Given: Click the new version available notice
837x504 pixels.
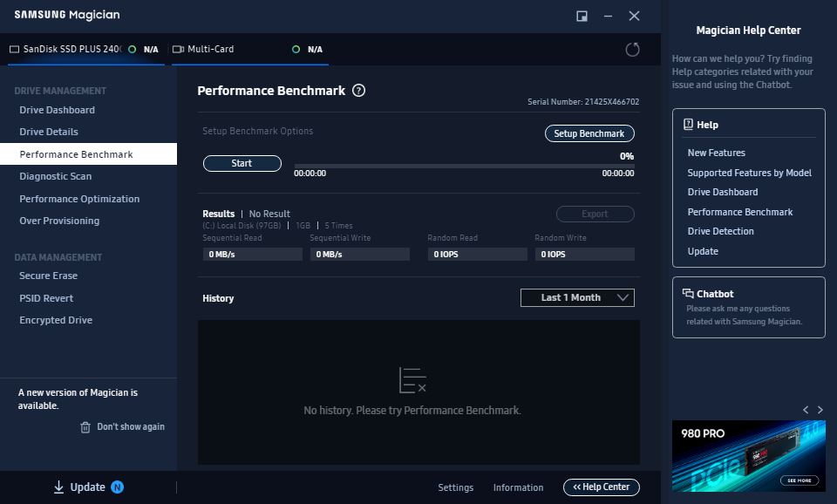Looking at the screenshot, I should tap(78, 398).
